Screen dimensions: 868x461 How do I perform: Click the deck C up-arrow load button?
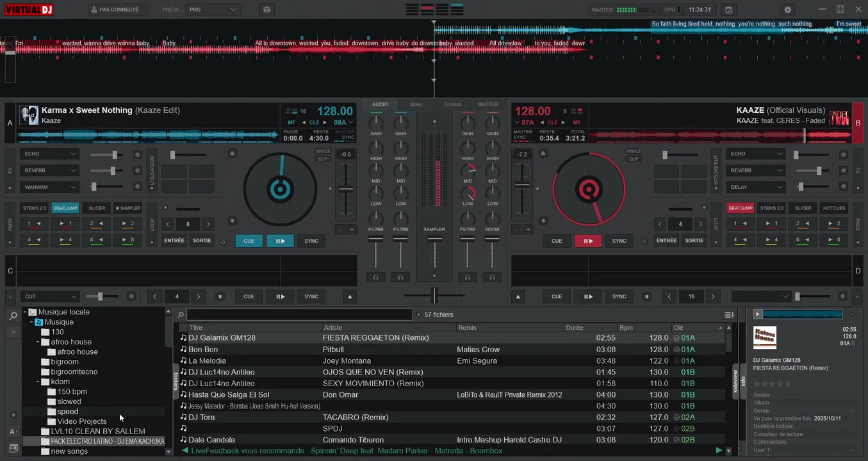349,296
